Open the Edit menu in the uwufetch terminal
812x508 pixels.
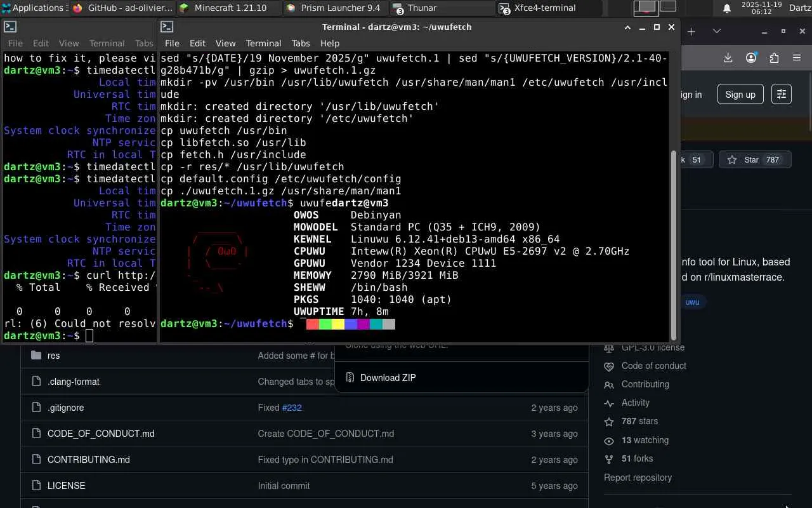197,43
